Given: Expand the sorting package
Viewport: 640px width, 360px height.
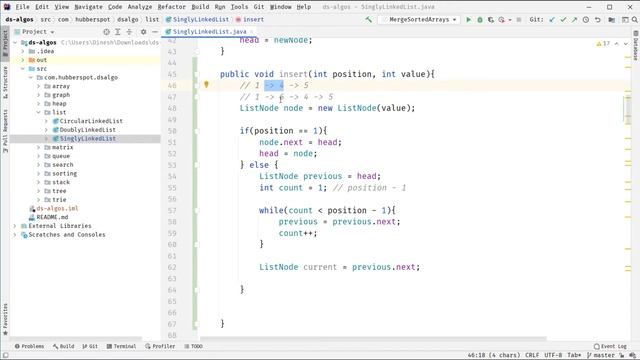Looking at the screenshot, I should 39,173.
